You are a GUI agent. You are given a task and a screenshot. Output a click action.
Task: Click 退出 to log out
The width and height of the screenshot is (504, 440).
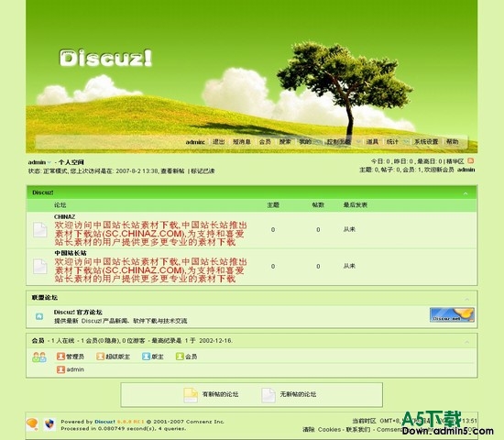pyautogui.click(x=219, y=141)
